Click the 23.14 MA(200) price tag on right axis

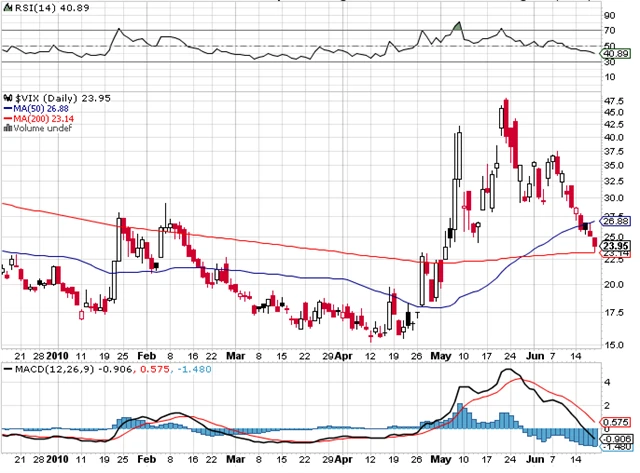click(x=615, y=253)
